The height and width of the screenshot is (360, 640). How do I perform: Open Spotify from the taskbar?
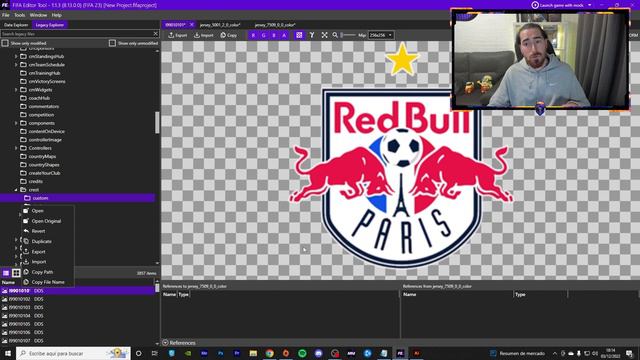[x=302, y=353]
